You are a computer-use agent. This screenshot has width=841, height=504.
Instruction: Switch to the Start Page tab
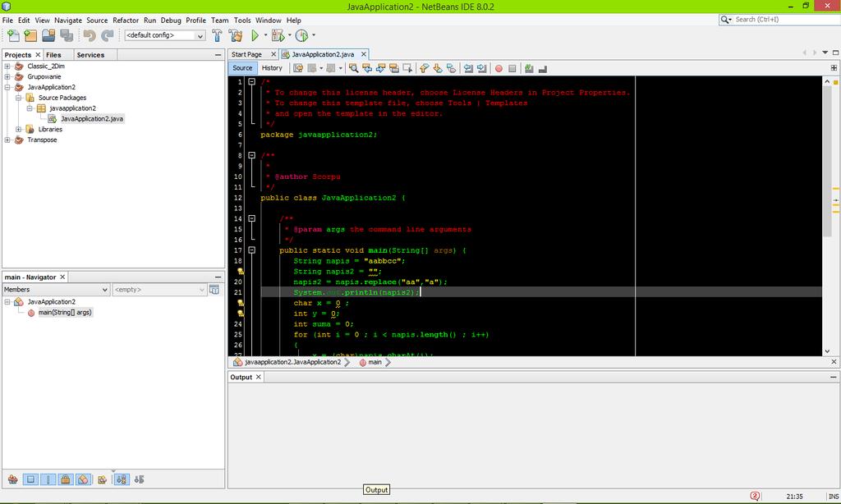246,55
